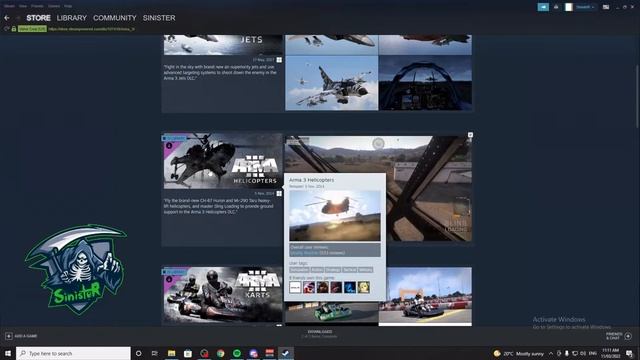Click the Add a Game button
The width and height of the screenshot is (640, 360).
[x=21, y=336]
